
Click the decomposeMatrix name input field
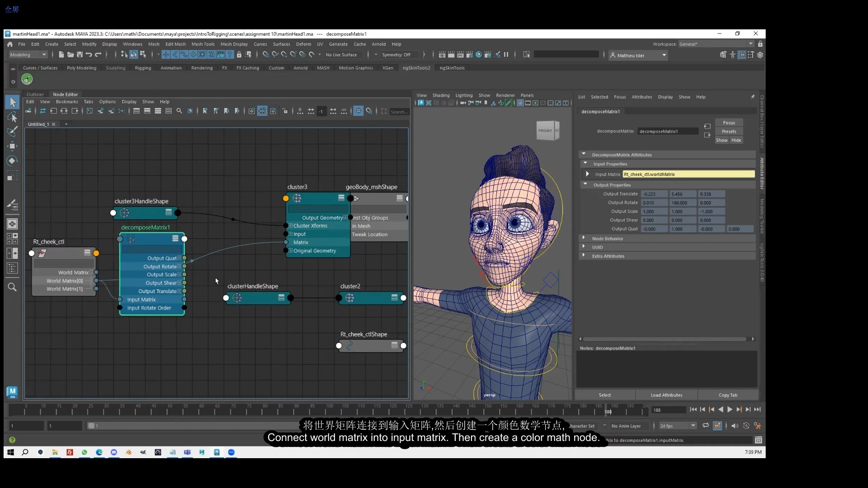668,131
